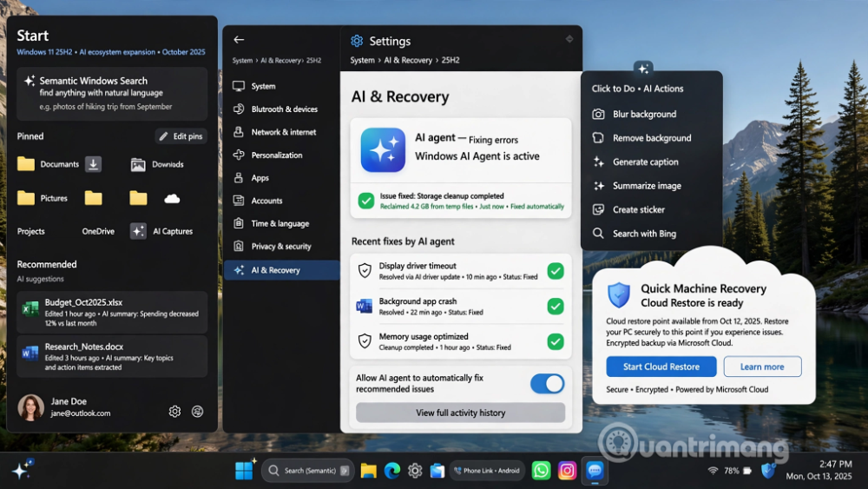868x489 pixels.
Task: Select Network & internet in sidebar
Action: [x=281, y=132]
